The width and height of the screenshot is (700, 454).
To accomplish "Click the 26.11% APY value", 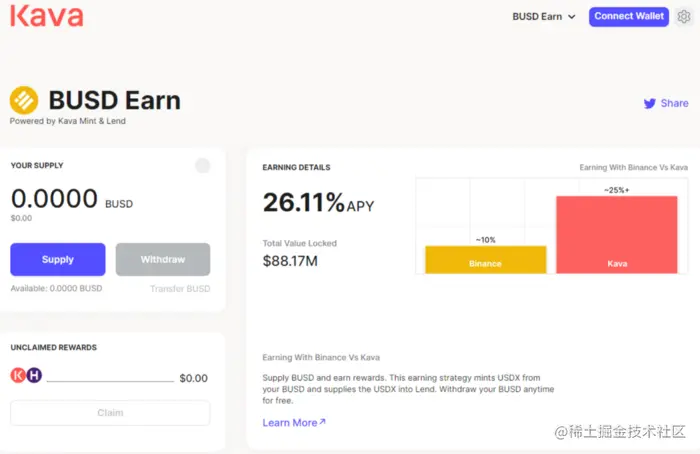I will tap(304, 204).
